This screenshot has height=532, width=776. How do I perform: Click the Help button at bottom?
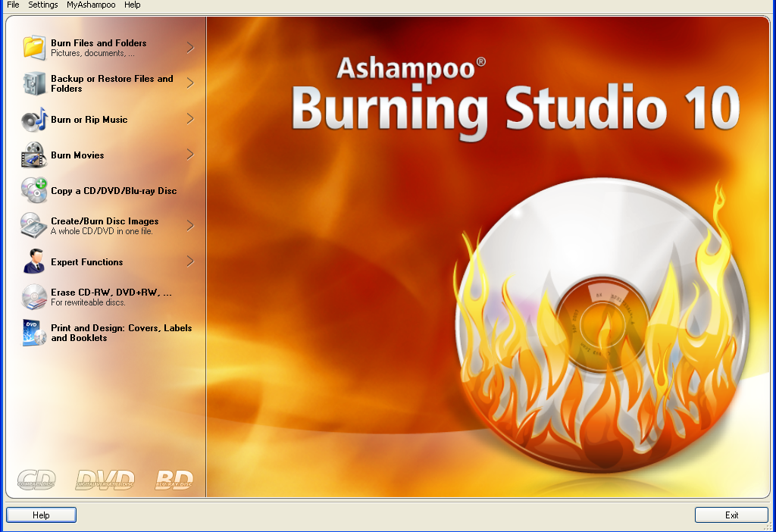[41, 515]
